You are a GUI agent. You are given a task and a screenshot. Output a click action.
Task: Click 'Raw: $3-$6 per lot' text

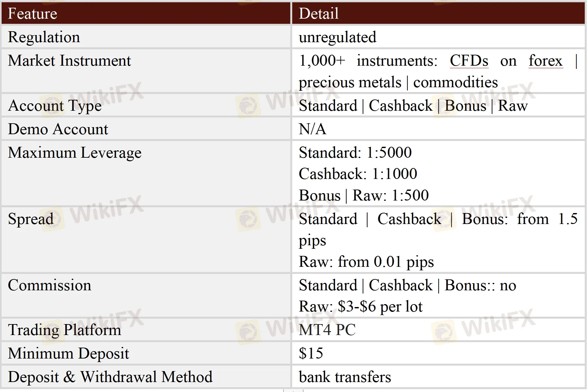coord(360,307)
